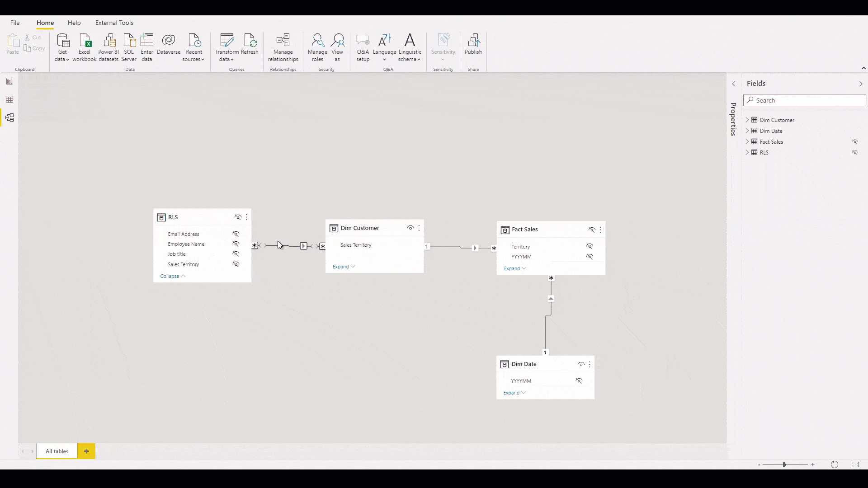The height and width of the screenshot is (488, 868).
Task: Open Q&A setup
Action: point(363,47)
